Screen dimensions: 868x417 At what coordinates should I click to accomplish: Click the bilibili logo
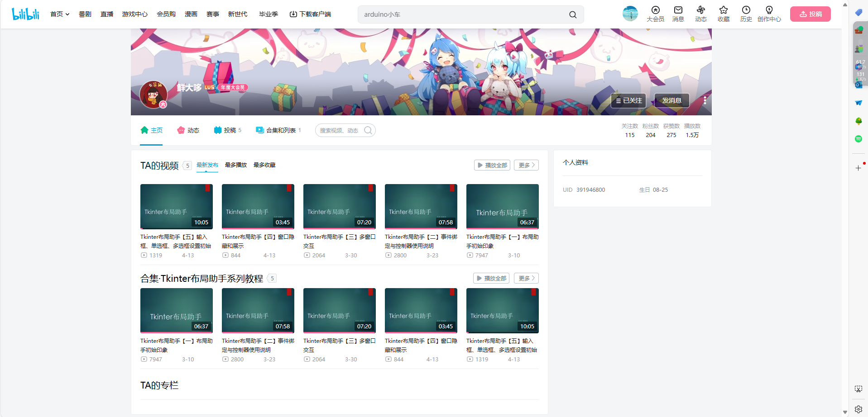click(x=25, y=14)
